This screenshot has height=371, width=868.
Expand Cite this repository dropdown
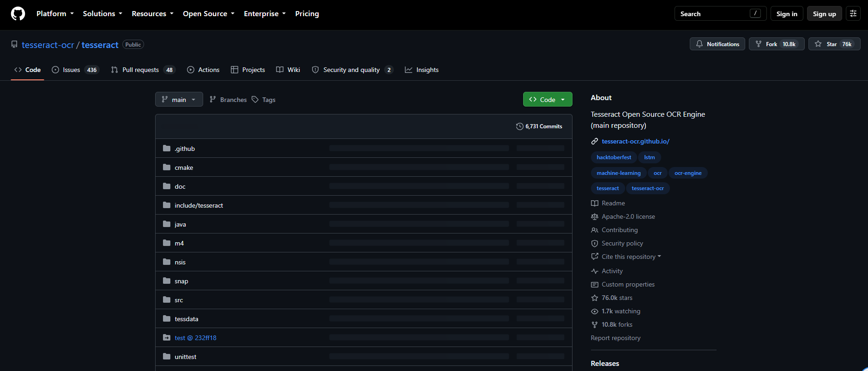[626, 257]
